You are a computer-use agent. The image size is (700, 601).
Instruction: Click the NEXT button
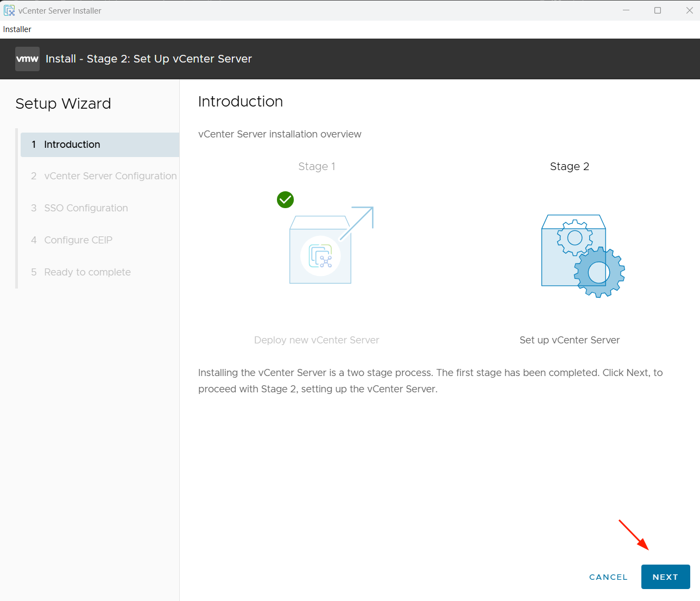click(665, 577)
